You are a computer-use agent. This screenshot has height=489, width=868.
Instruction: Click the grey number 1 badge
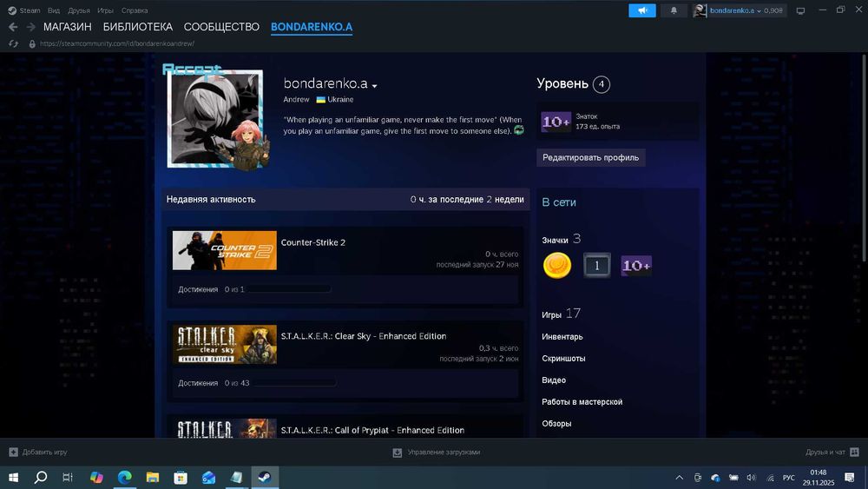coord(597,265)
